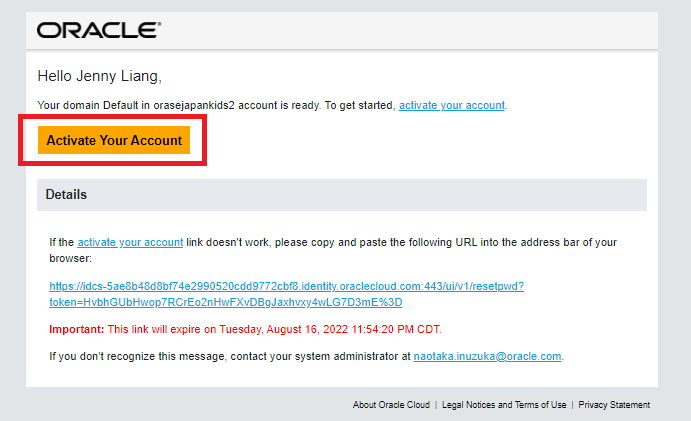Click the Oracle logo in the header
The image size is (691, 421).
tap(98, 30)
